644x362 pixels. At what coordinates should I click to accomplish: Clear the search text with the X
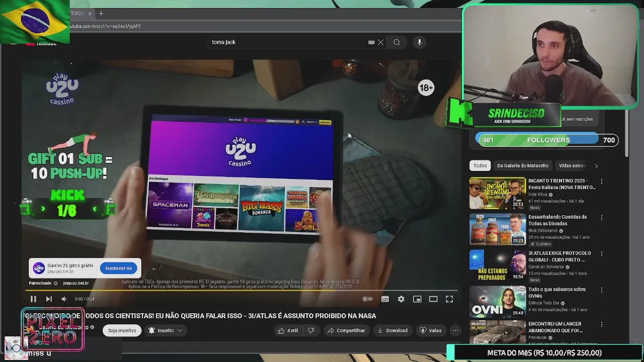click(381, 42)
